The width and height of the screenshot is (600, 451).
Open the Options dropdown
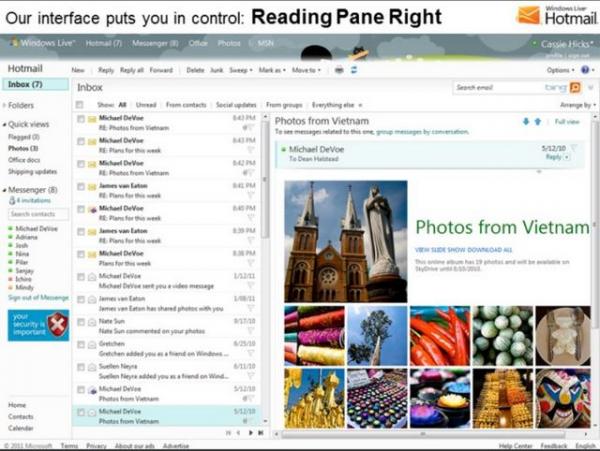(561, 70)
